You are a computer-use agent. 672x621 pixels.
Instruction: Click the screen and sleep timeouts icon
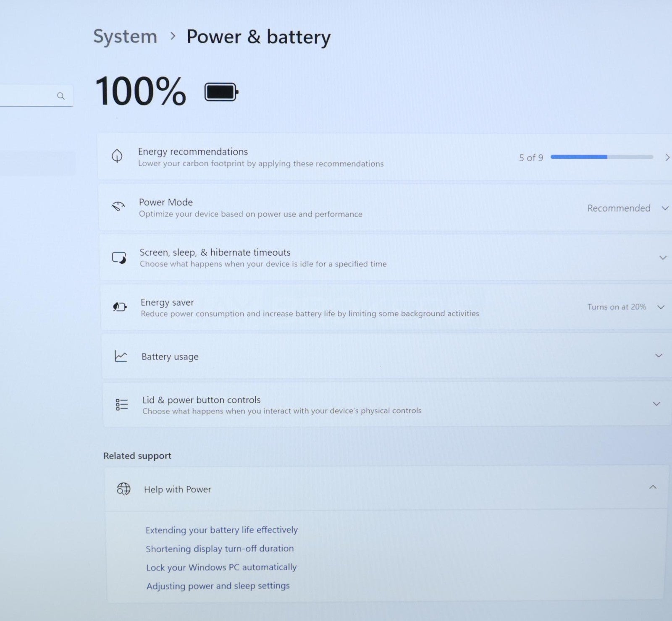(119, 257)
